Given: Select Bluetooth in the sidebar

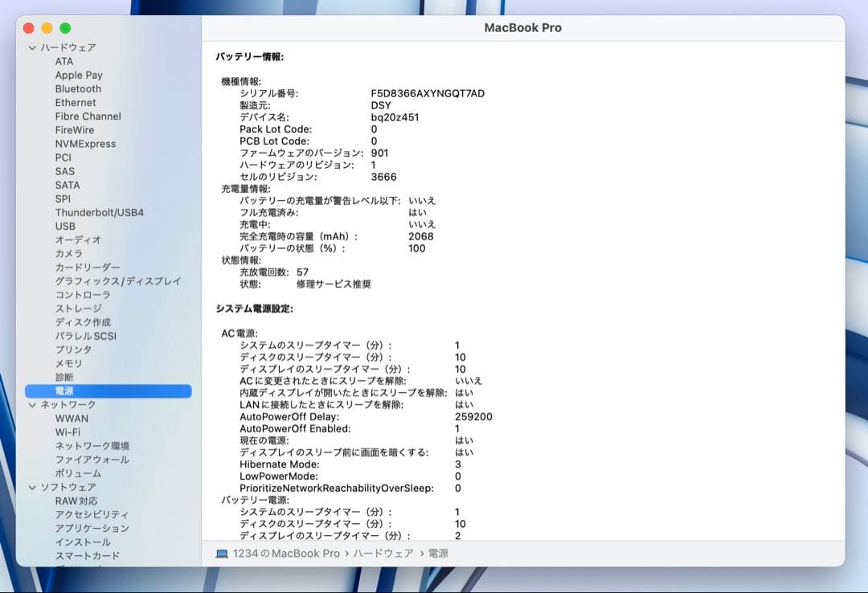Looking at the screenshot, I should 77,88.
